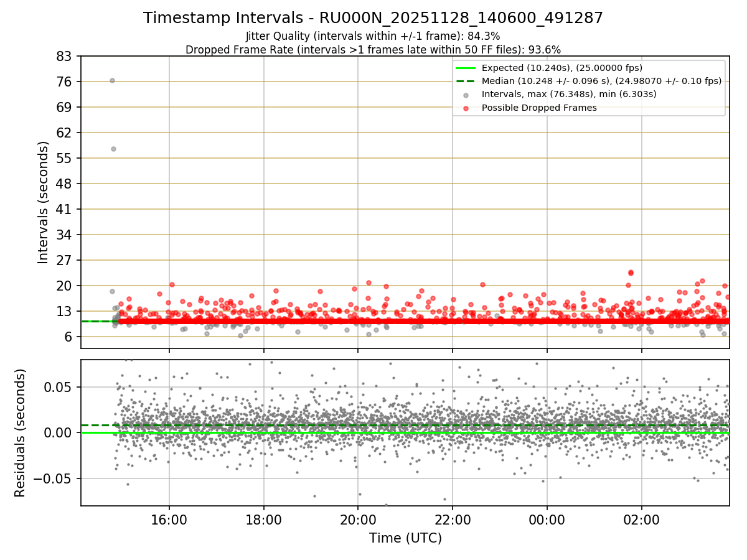Click the solid green line sample in the legend
The image size is (747, 560).
click(466, 68)
